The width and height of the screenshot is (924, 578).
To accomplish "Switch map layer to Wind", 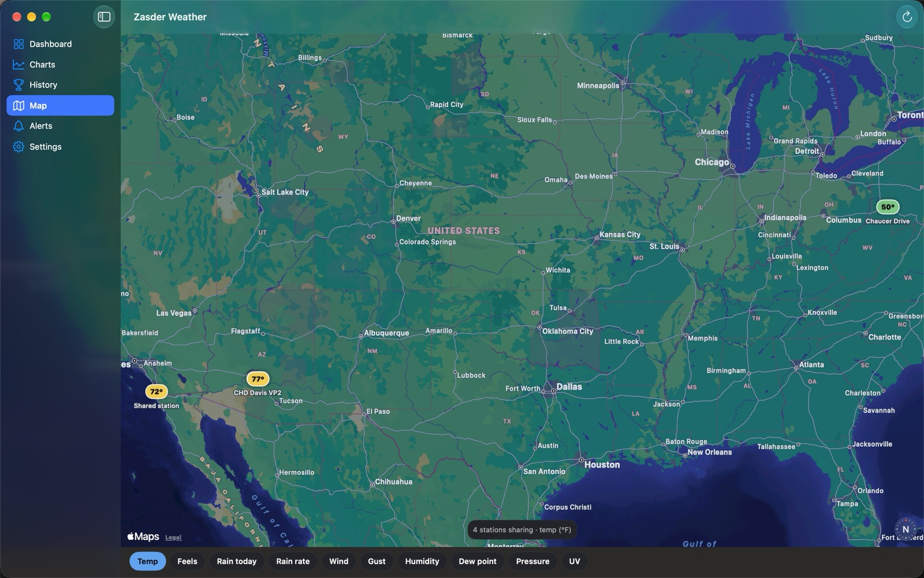I will click(x=338, y=561).
